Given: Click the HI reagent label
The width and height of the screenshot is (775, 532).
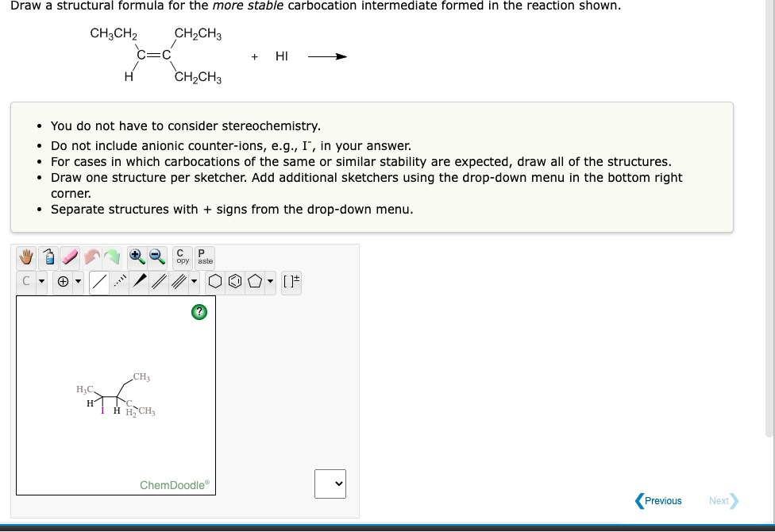Looking at the screenshot, I should pyautogui.click(x=282, y=56).
